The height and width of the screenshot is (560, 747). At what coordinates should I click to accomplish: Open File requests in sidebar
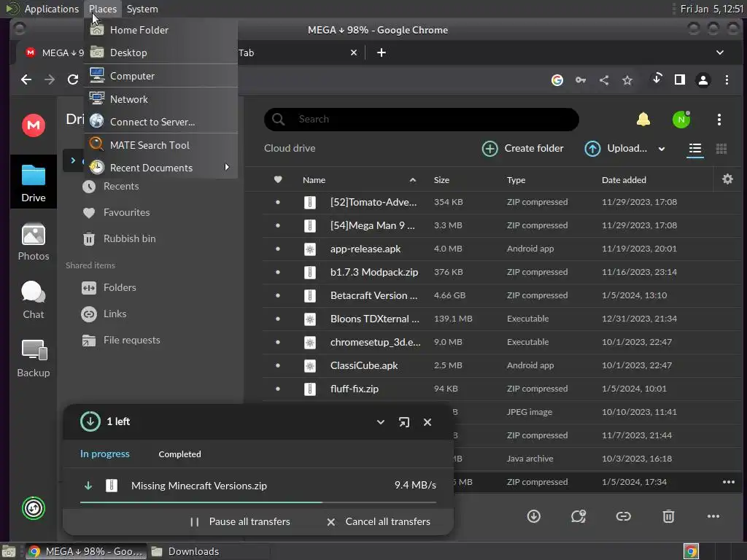[x=121, y=340]
